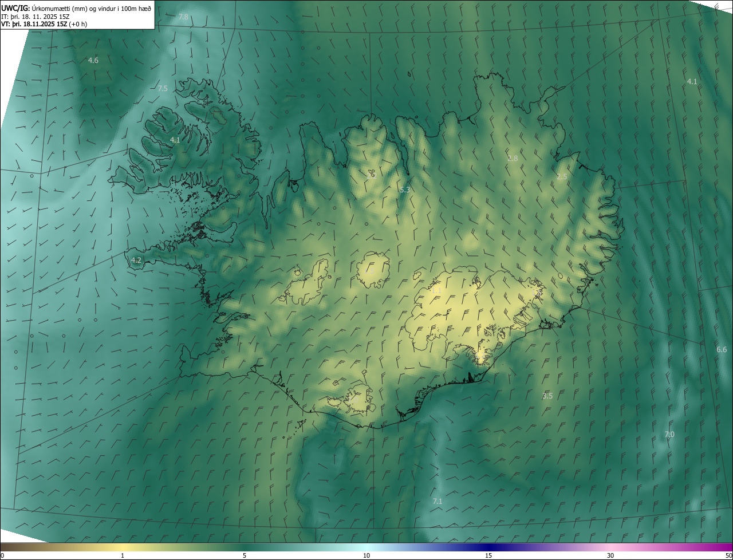Click the 30 tick on the color scale
Viewport: 733px width, 560px height.
(610, 555)
